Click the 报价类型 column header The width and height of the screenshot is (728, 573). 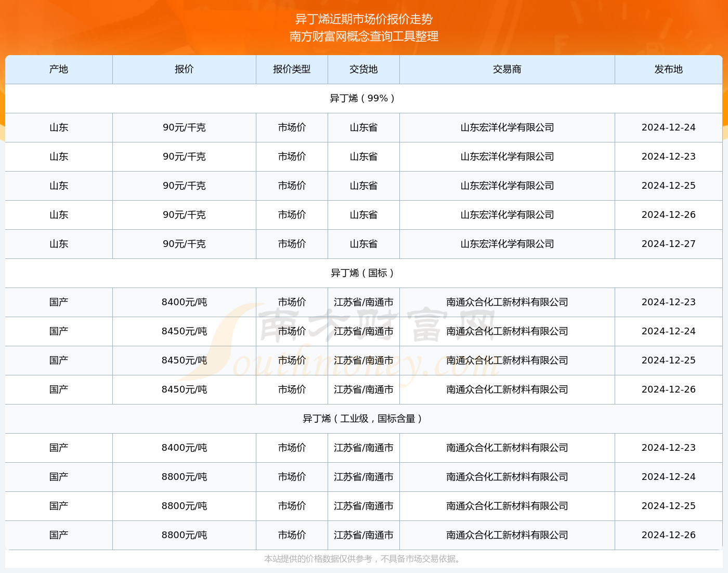tap(292, 69)
